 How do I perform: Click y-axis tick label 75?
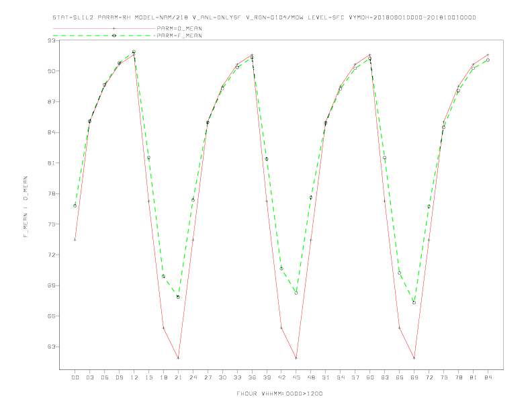click(x=52, y=224)
